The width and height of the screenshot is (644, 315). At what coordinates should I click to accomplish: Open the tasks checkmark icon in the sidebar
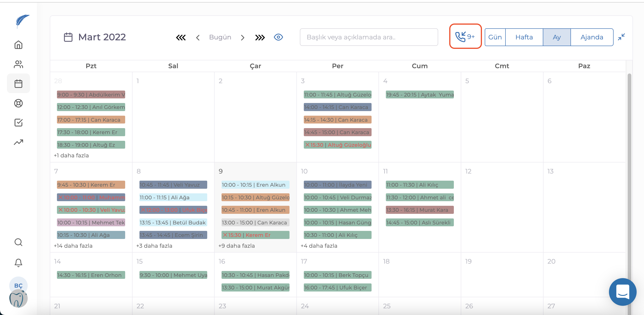18,123
